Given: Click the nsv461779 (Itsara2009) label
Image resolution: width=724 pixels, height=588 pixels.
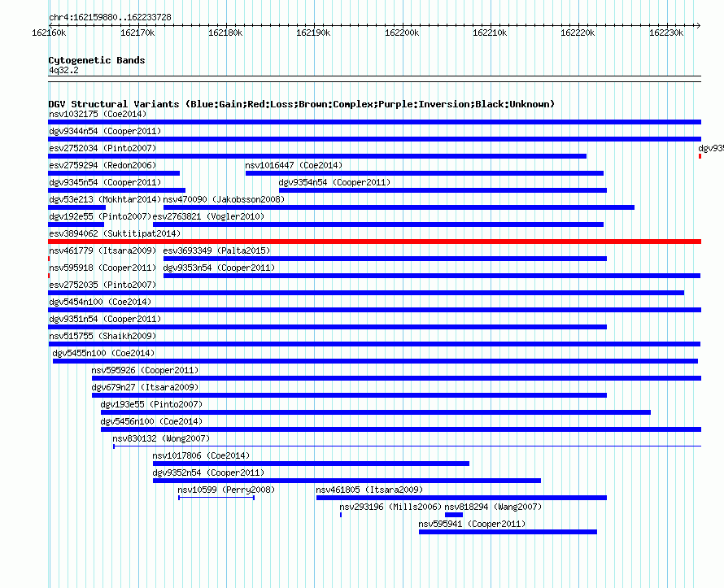Looking at the screenshot, I should pos(102,250).
